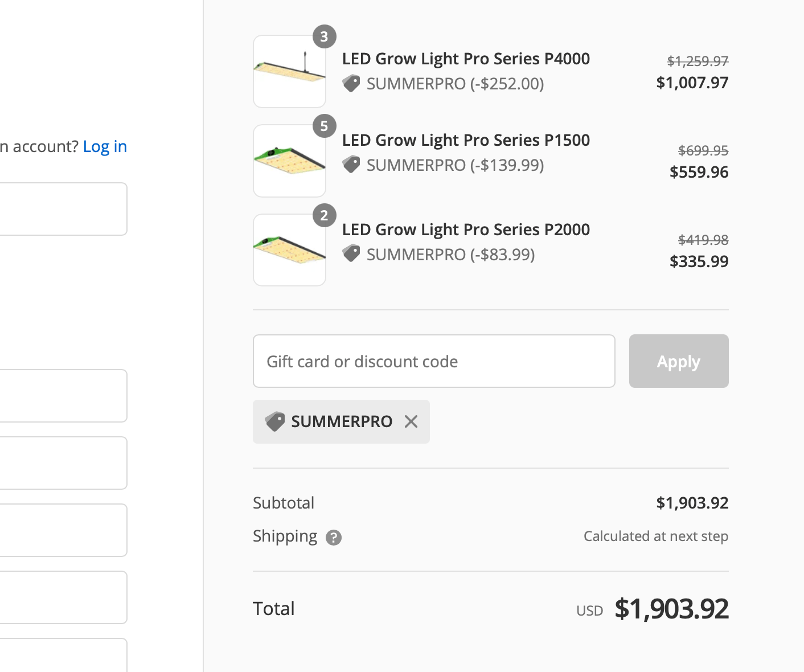Click the large Total amount $1,903.92

tap(672, 609)
